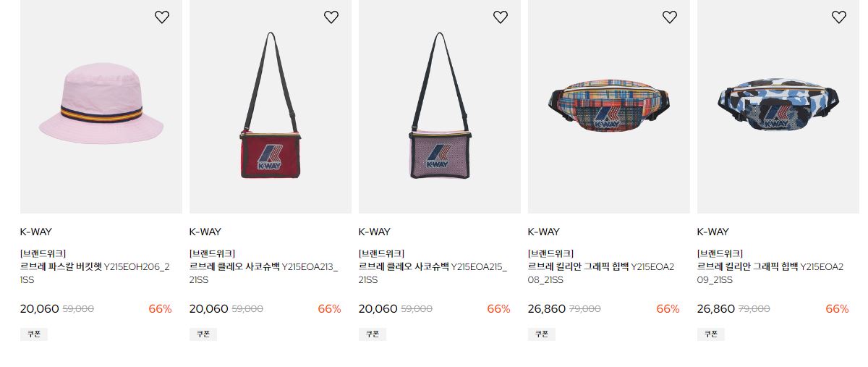
Task: Open the plaid Kilian hip bag image
Action: (609, 106)
